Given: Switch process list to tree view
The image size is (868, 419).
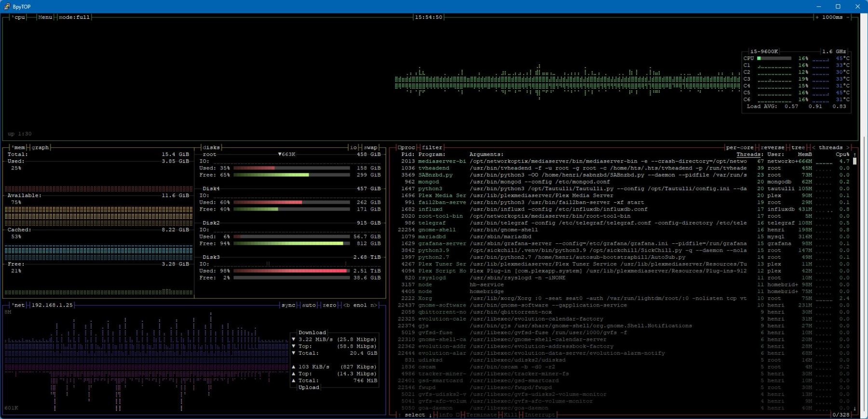Looking at the screenshot, I should pyautogui.click(x=798, y=147).
